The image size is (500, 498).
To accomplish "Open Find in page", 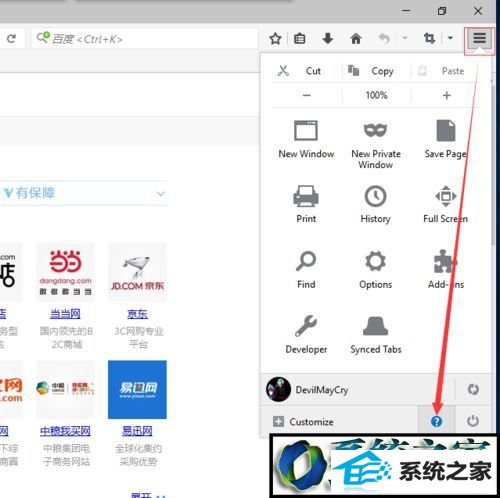I will [x=306, y=269].
